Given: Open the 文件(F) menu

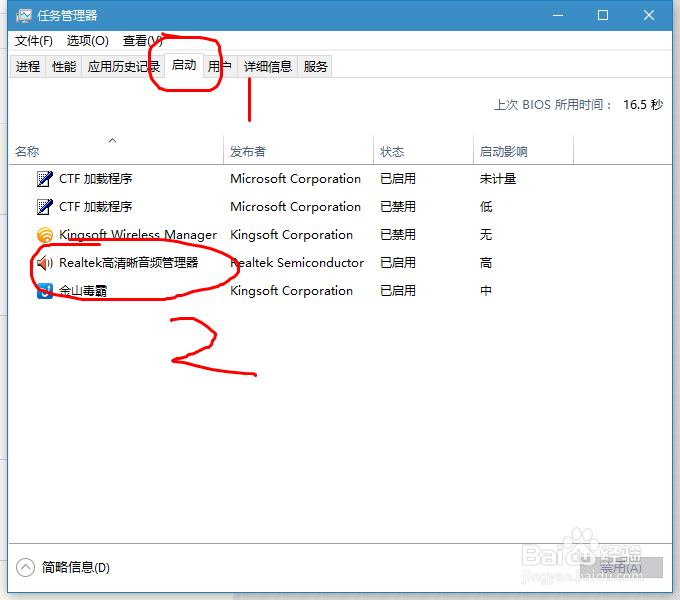Looking at the screenshot, I should [x=34, y=41].
